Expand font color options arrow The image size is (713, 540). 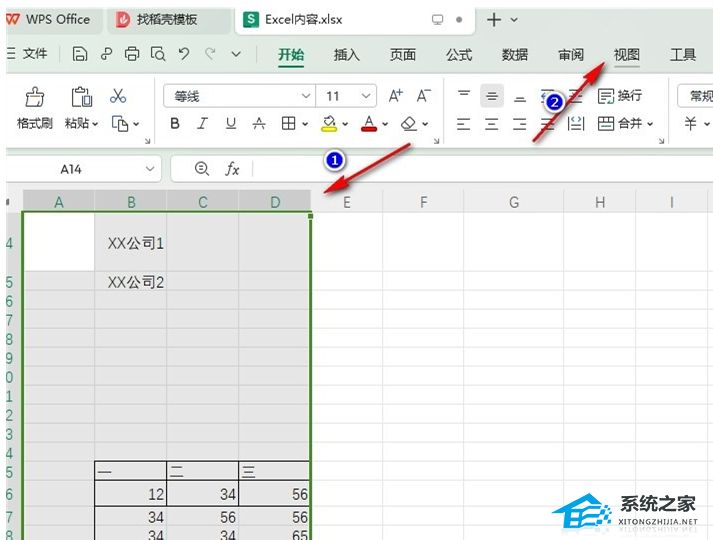[385, 124]
